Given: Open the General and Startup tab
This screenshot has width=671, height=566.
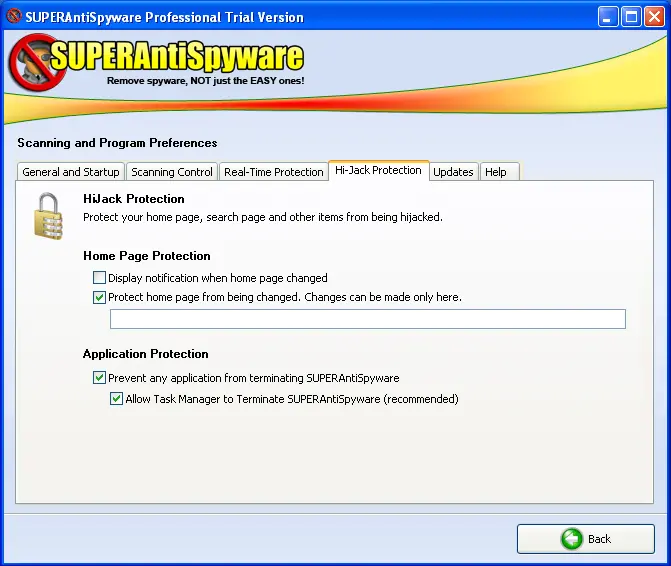Looking at the screenshot, I should 71,172.
